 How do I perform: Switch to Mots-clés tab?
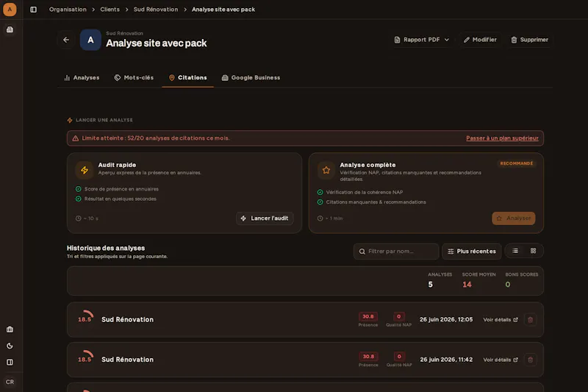[134, 78]
